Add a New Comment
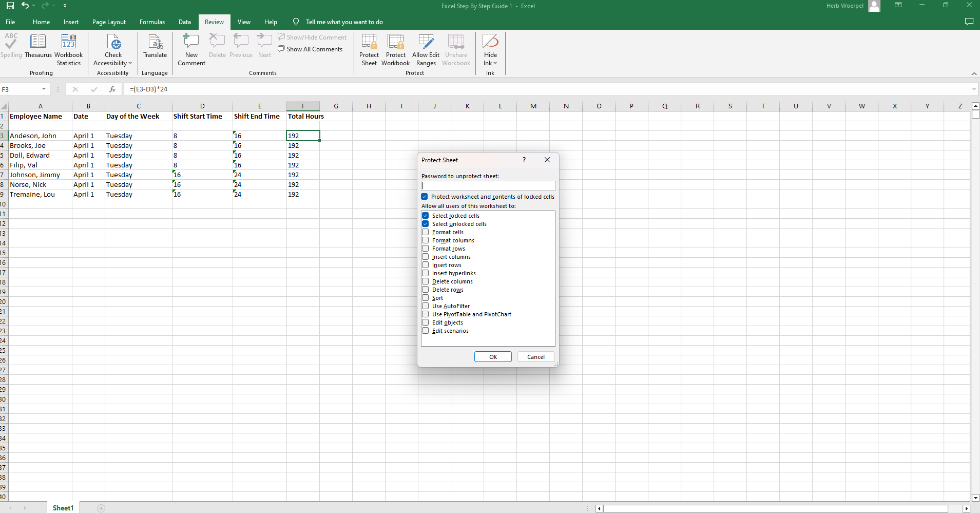This screenshot has width=980, height=513. [191, 50]
